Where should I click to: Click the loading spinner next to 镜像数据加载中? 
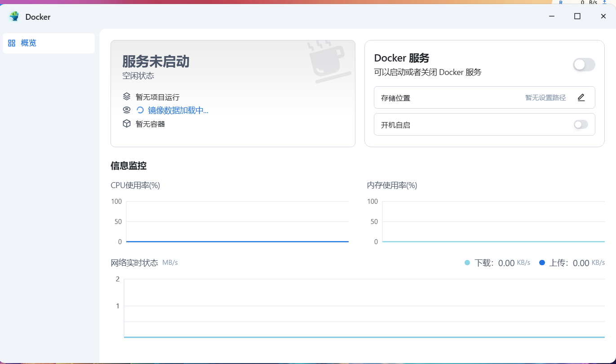[x=140, y=110]
